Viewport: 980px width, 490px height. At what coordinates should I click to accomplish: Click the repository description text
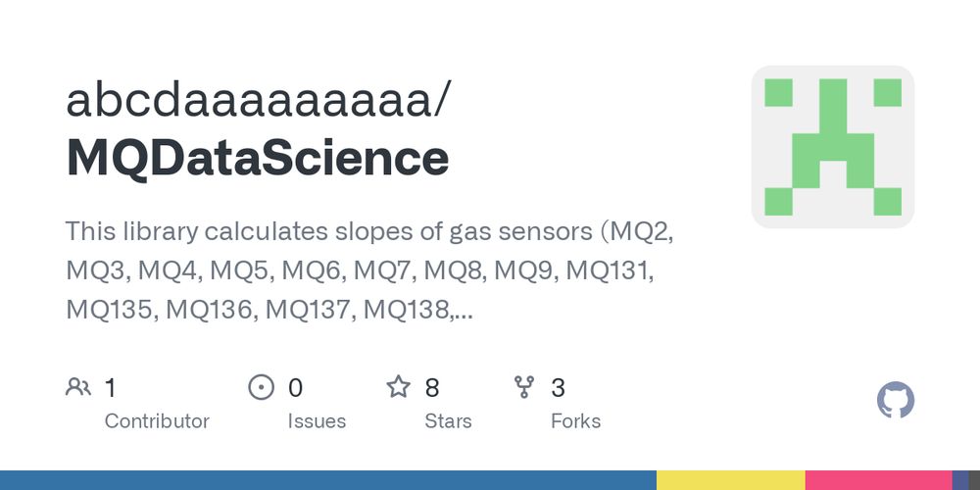pos(368,270)
